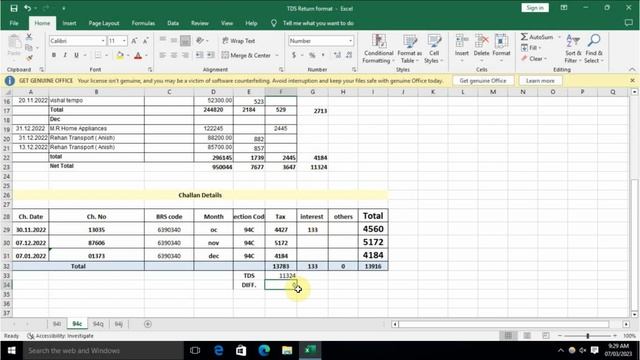The width and height of the screenshot is (640, 360).
Task: Switch to Page Break Preview in the status bar
Action: (546, 336)
